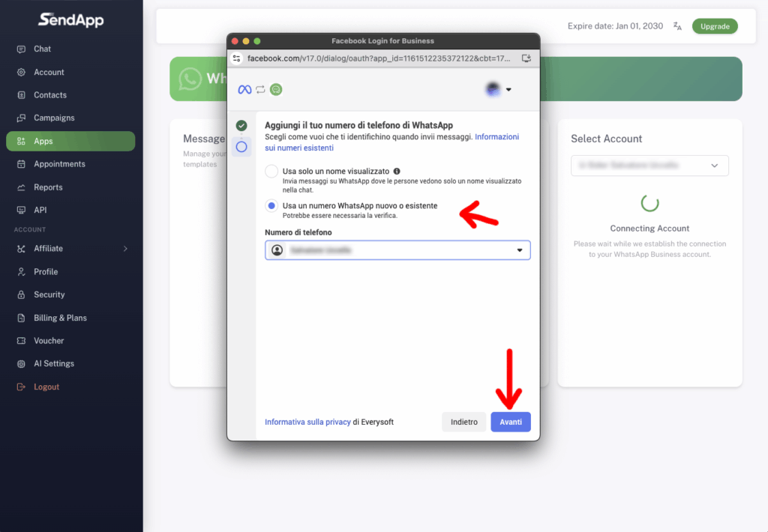Click the info icon beside nome visualizzato
Screen dimensions: 768x532
(x=397, y=171)
